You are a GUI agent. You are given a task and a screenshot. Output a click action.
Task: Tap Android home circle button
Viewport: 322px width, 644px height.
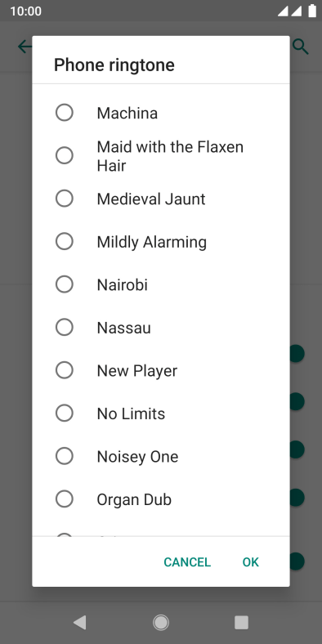[161, 623]
